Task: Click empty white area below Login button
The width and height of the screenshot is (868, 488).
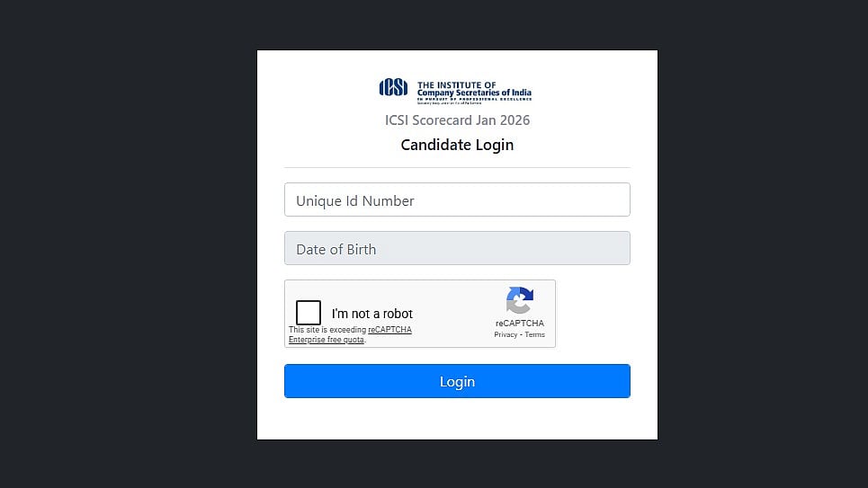Action: 457,419
